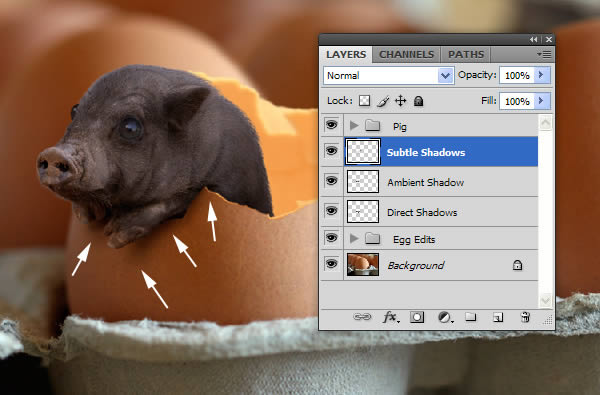The image size is (600, 395).
Task: Toggle the lock position icon
Action: click(400, 101)
